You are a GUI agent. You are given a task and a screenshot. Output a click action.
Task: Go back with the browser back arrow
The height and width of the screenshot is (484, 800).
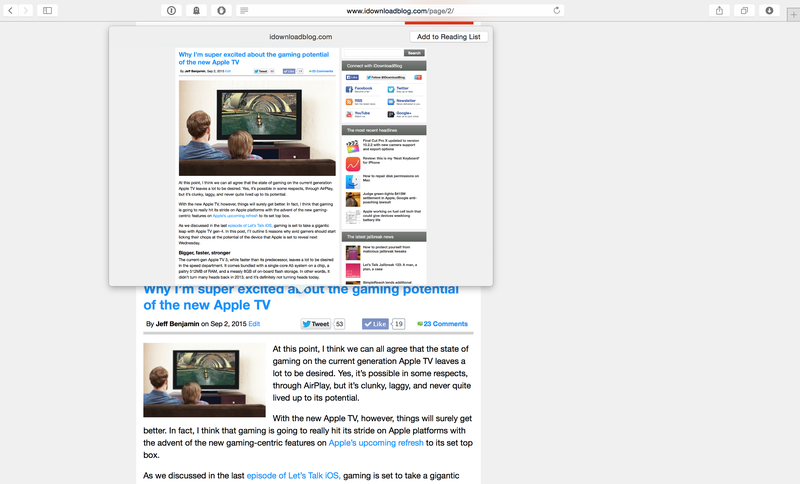coord(10,10)
